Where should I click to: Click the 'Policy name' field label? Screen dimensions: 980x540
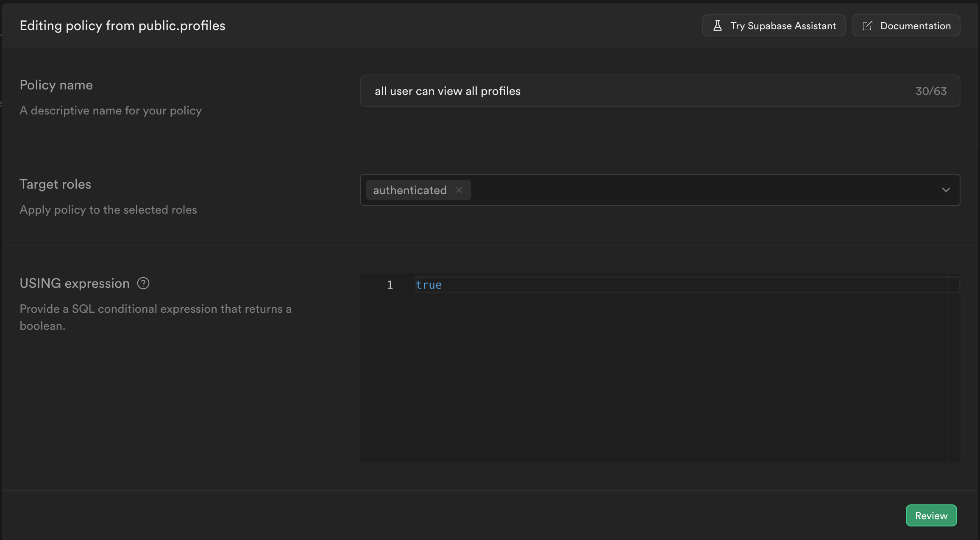tap(56, 85)
